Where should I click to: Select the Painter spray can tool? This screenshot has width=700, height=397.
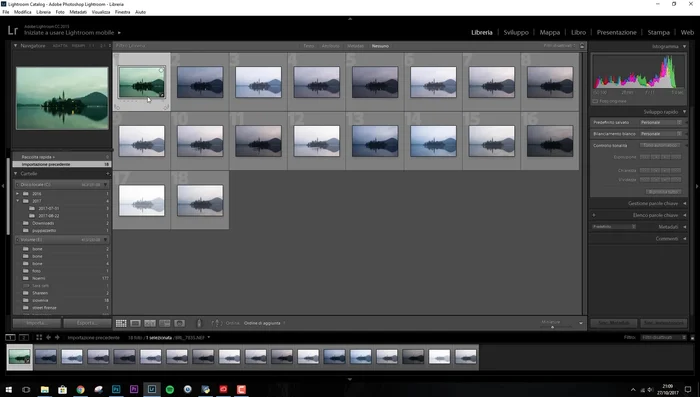point(199,323)
